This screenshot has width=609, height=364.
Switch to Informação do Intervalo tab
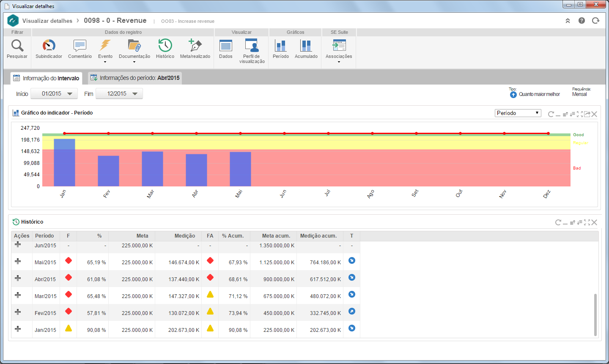(x=47, y=78)
